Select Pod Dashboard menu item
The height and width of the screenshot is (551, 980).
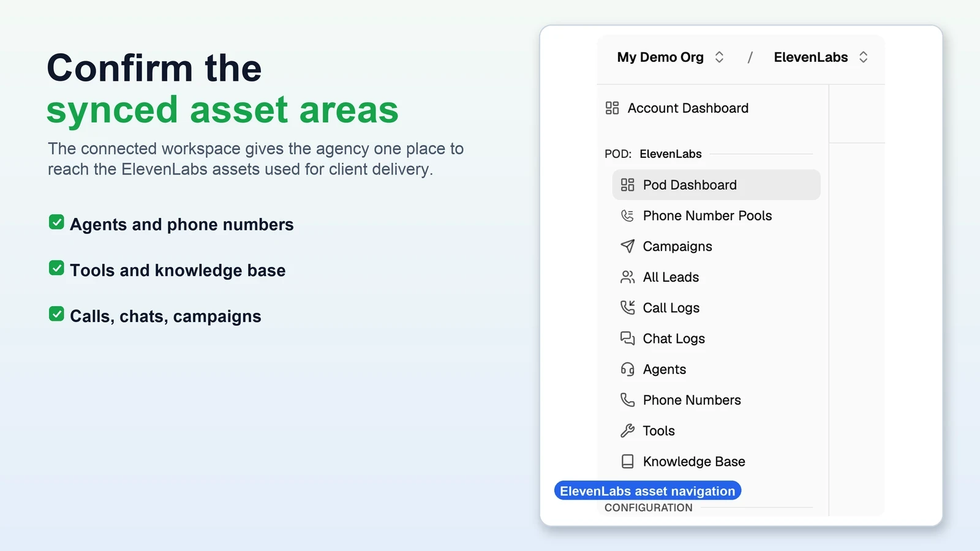coord(716,185)
